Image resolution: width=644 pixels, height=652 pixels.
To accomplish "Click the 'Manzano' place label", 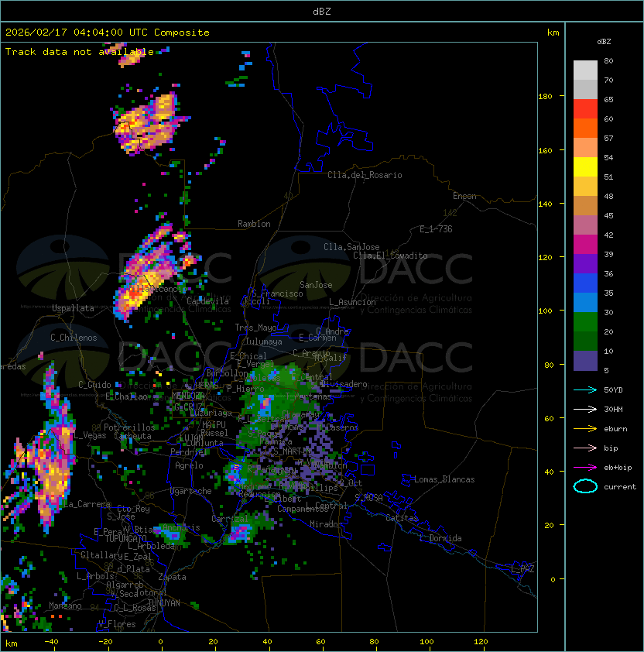I will 65,606.
